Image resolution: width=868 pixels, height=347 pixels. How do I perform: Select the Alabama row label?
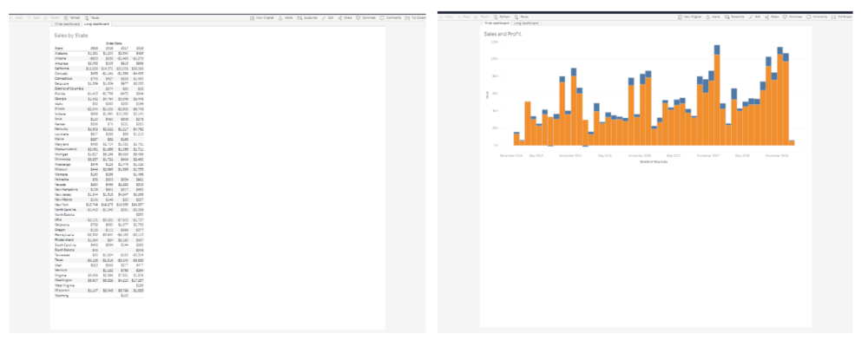pos(61,53)
